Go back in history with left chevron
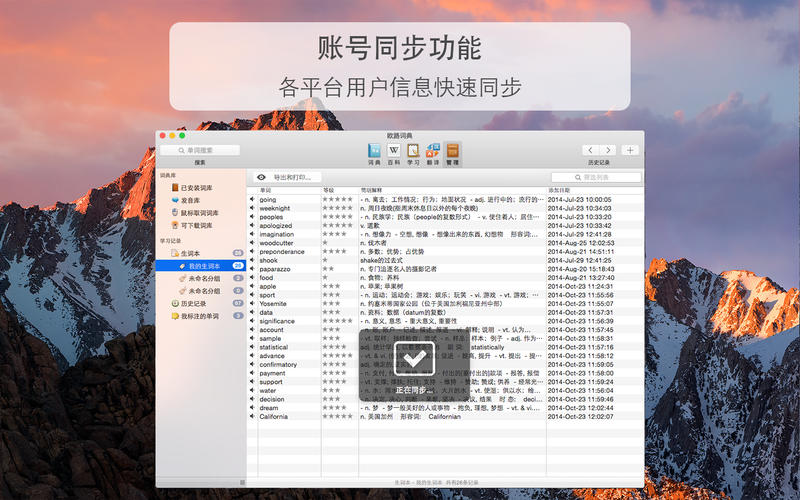The width and height of the screenshot is (800, 500). pyautogui.click(x=590, y=150)
